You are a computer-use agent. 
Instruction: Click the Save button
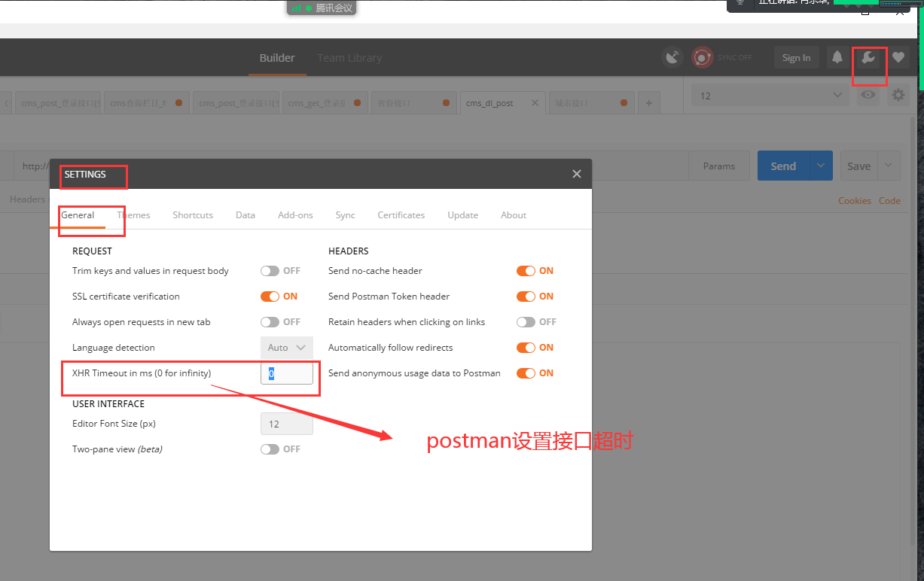click(859, 166)
